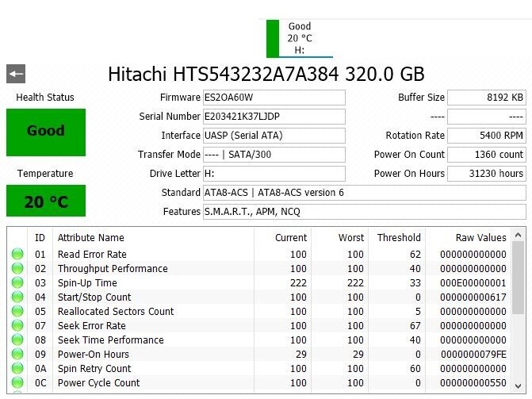Click the Temperature label
The image size is (532, 399).
tap(45, 174)
